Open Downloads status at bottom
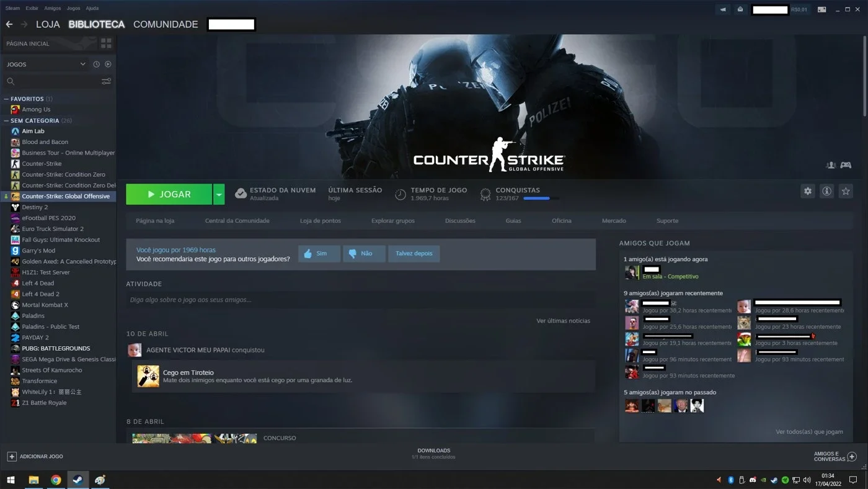Screen dimensions: 868x489 coord(433,454)
